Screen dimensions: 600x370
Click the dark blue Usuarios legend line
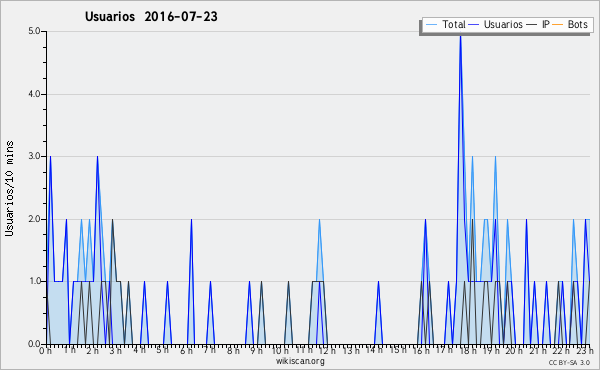coord(474,25)
